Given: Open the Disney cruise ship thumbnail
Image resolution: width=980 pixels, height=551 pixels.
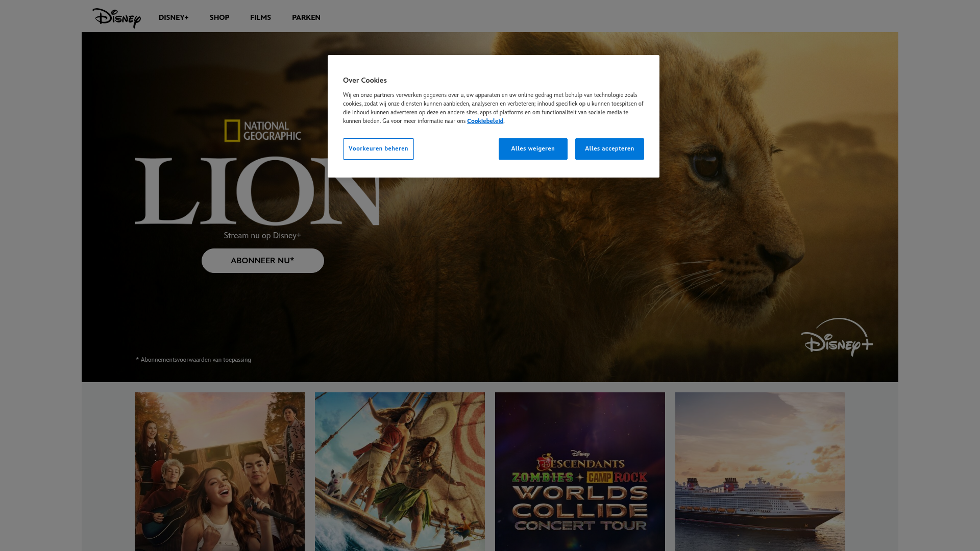Looking at the screenshot, I should (x=760, y=471).
